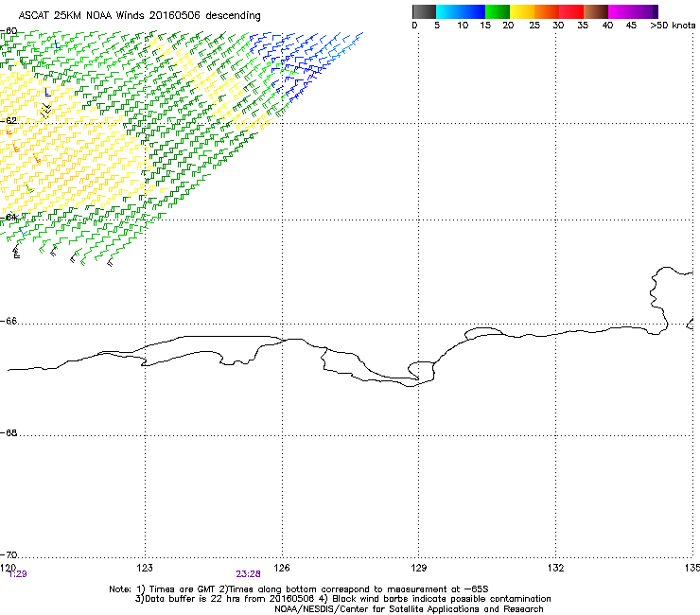Click the legend tick label '40'
Viewport: 700px width, 615px height.
pos(607,26)
